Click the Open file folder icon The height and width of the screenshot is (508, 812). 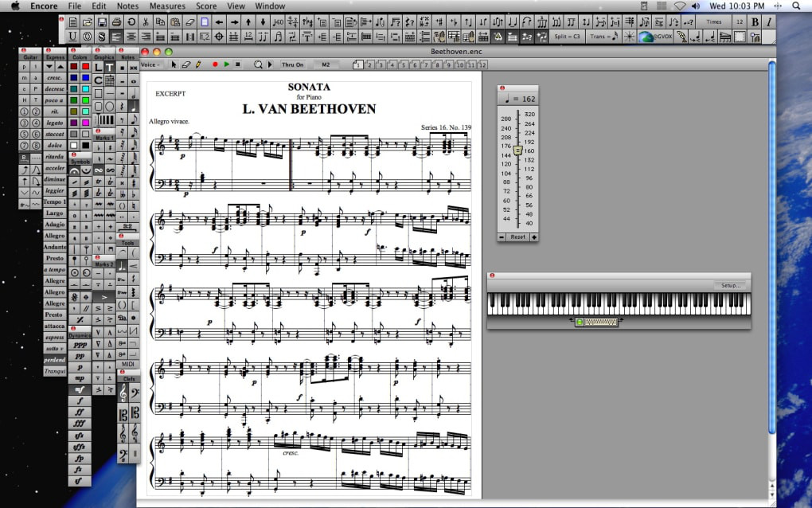click(88, 22)
